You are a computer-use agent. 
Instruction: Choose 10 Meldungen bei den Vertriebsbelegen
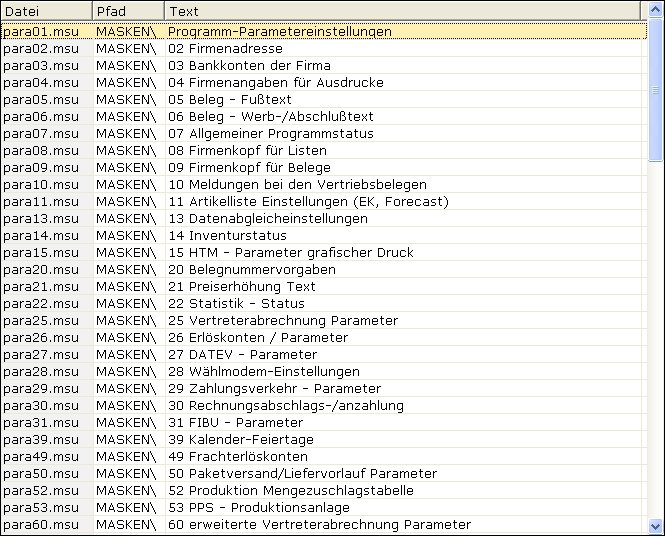click(x=297, y=184)
